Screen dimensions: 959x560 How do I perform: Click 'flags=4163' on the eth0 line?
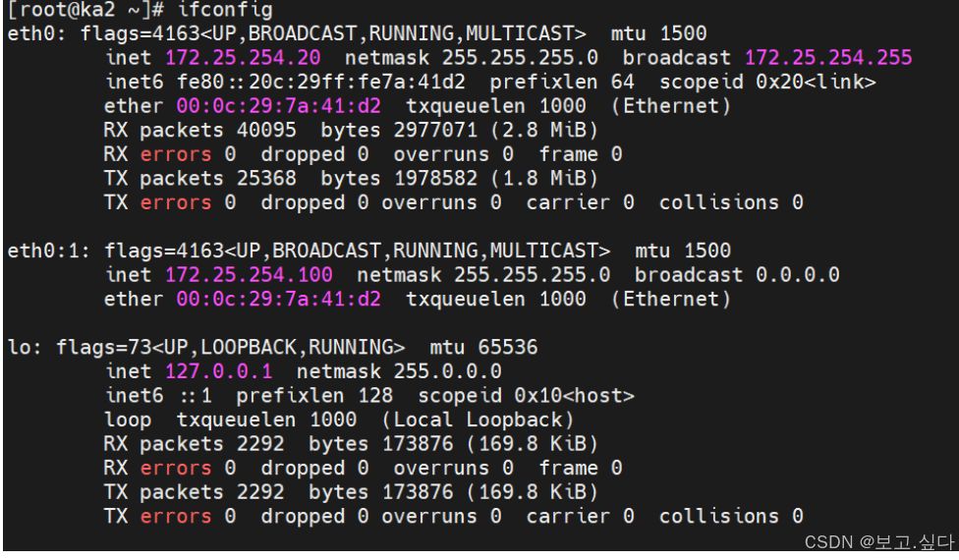click(141, 33)
